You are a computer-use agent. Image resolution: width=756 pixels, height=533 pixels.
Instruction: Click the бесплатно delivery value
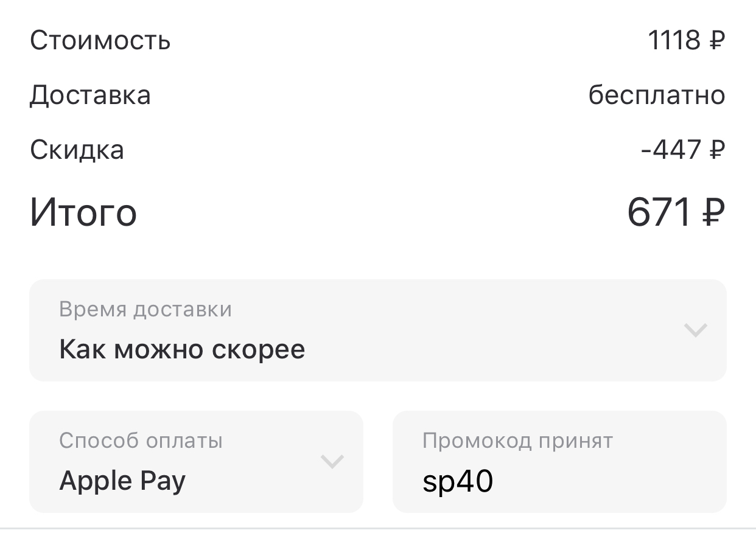tap(657, 95)
